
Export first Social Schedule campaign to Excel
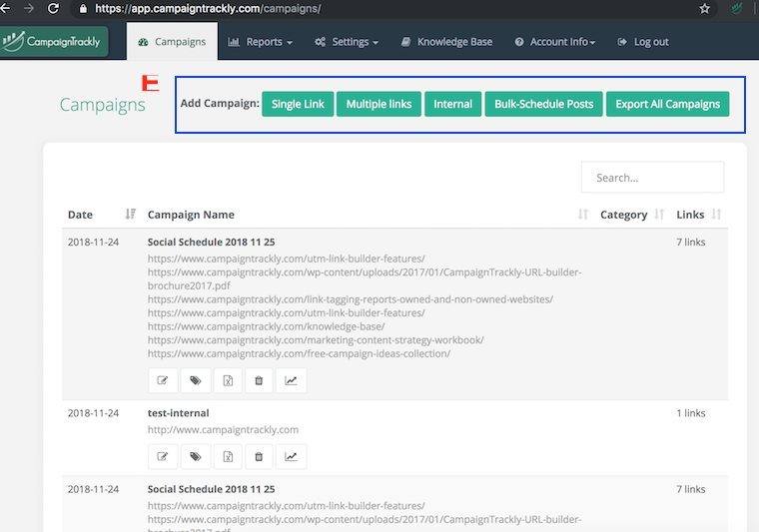pos(228,380)
